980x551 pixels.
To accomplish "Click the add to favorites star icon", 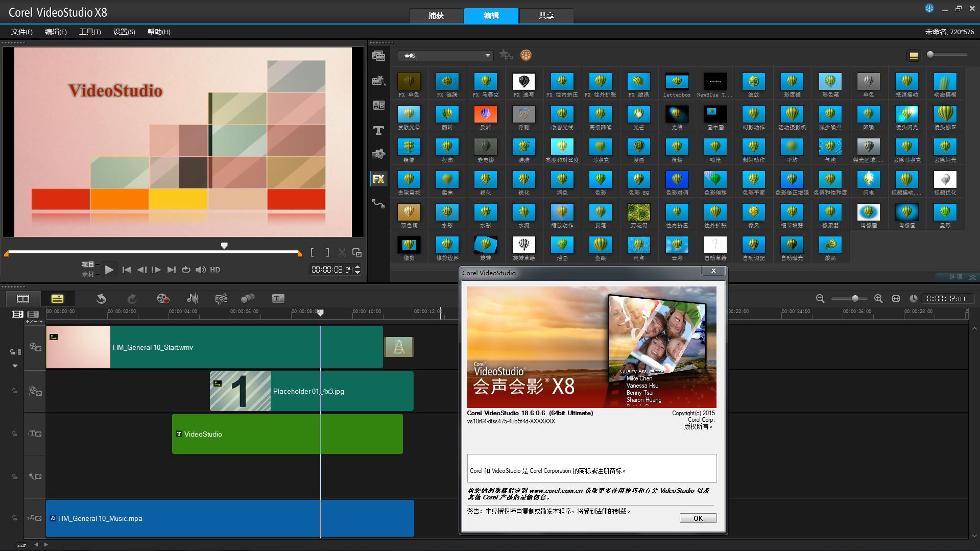I will tap(506, 55).
